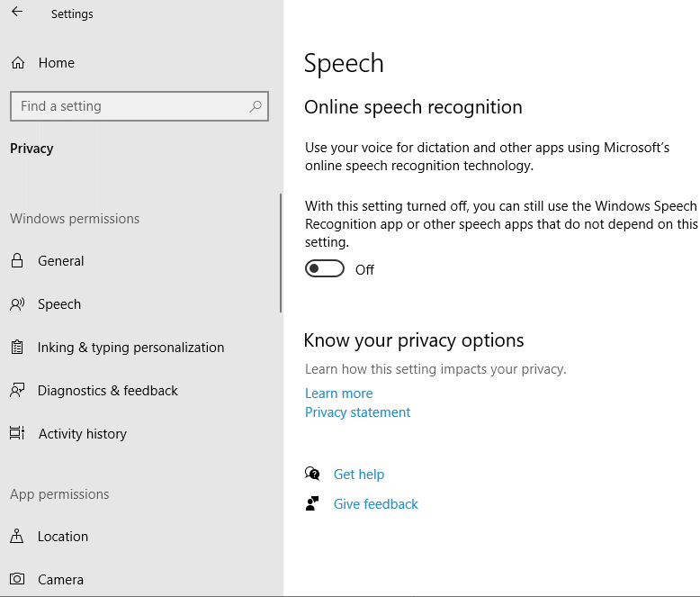Screen dimensions: 700x597
Task: Click the search magnifier icon
Action: [x=256, y=106]
